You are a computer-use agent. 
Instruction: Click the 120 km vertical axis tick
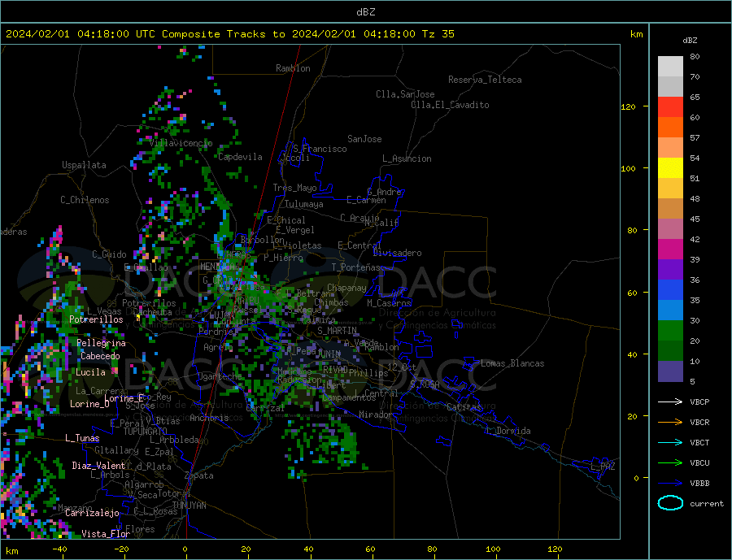(629, 106)
